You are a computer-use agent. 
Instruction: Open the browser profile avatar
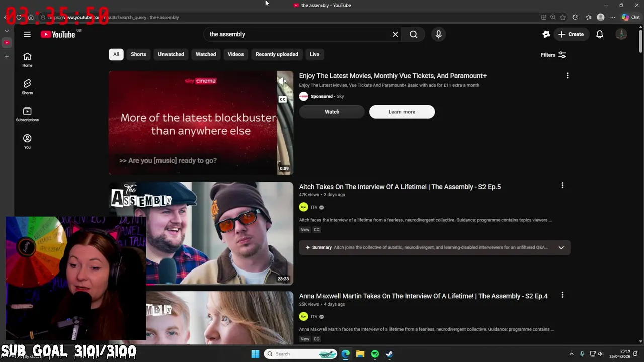600,17
